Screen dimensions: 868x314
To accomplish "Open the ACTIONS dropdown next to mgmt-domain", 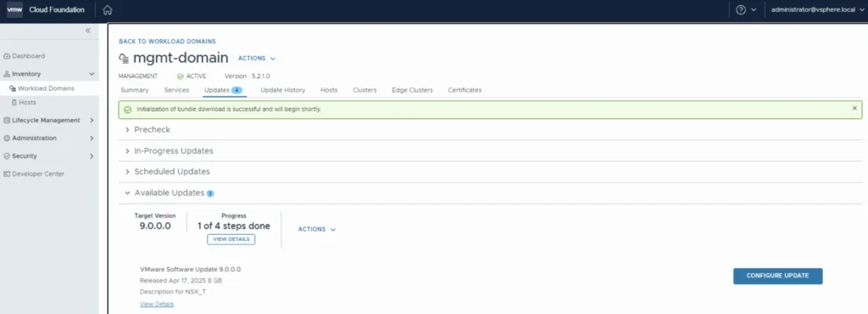I will click(257, 59).
